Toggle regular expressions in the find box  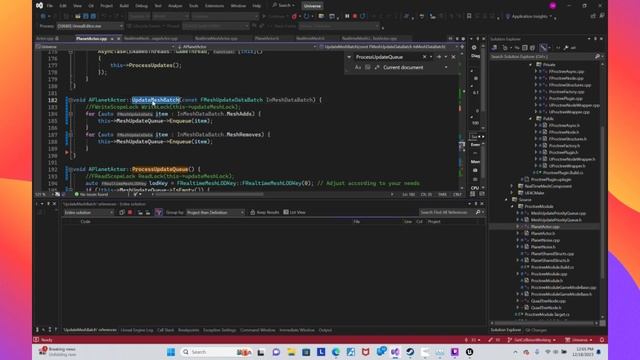tap(377, 67)
